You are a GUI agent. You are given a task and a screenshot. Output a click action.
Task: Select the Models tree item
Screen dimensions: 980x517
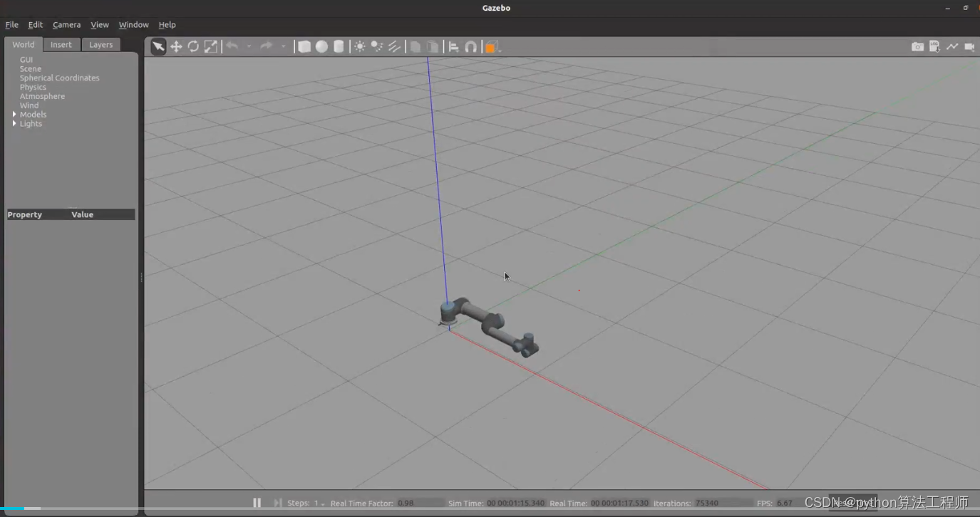coord(33,115)
